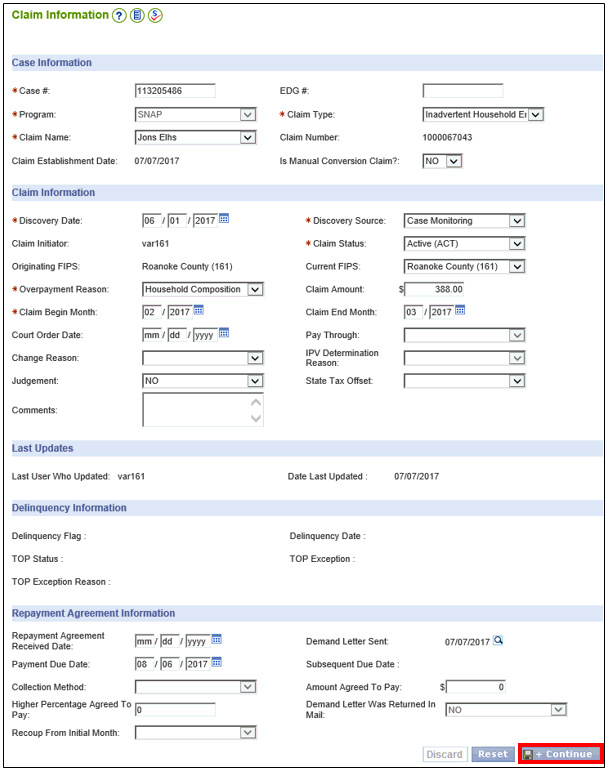Click Discovery Date day field

pos(177,221)
